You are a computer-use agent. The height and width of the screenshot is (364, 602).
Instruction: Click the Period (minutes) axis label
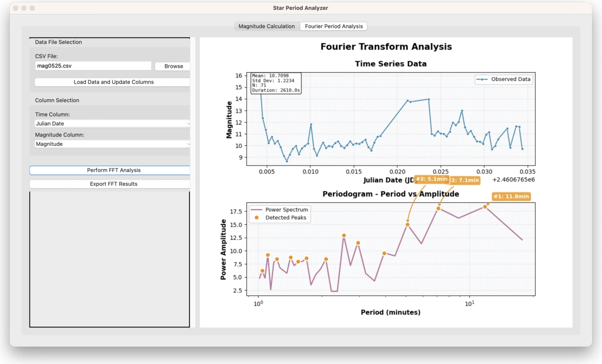(390, 312)
